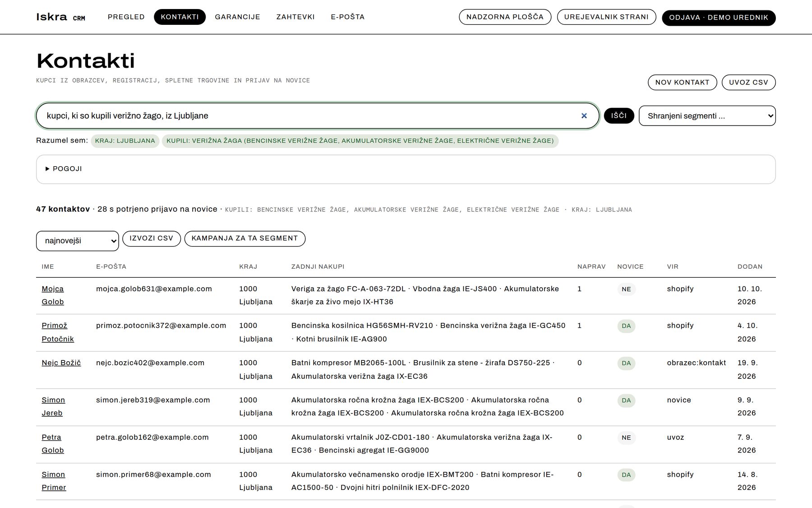
Task: Click email mojca.golob631@example.com
Action: tap(154, 289)
